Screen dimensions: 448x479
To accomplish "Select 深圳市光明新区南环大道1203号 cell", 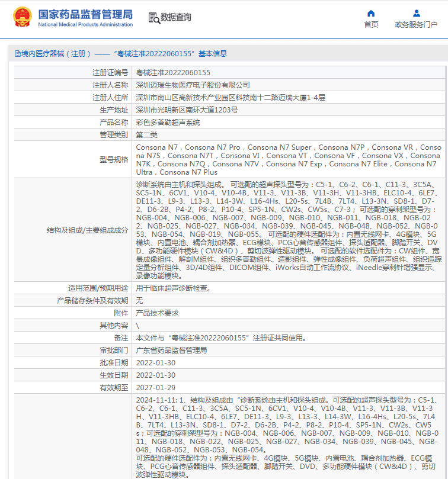I will [x=289, y=110].
